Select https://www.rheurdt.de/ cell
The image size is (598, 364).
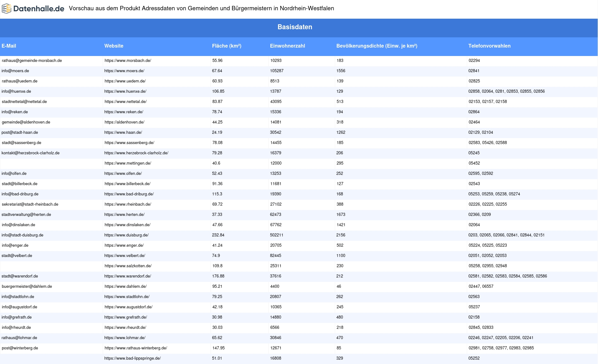pyautogui.click(x=125, y=328)
